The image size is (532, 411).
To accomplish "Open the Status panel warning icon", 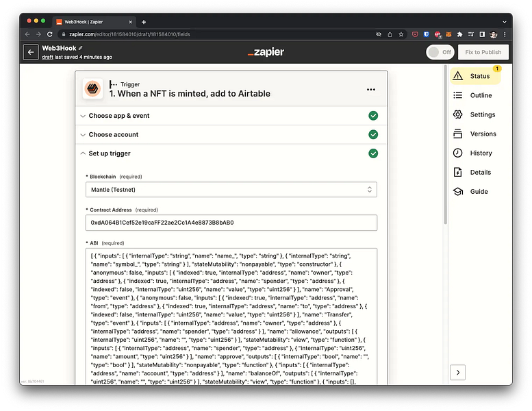I will click(457, 76).
